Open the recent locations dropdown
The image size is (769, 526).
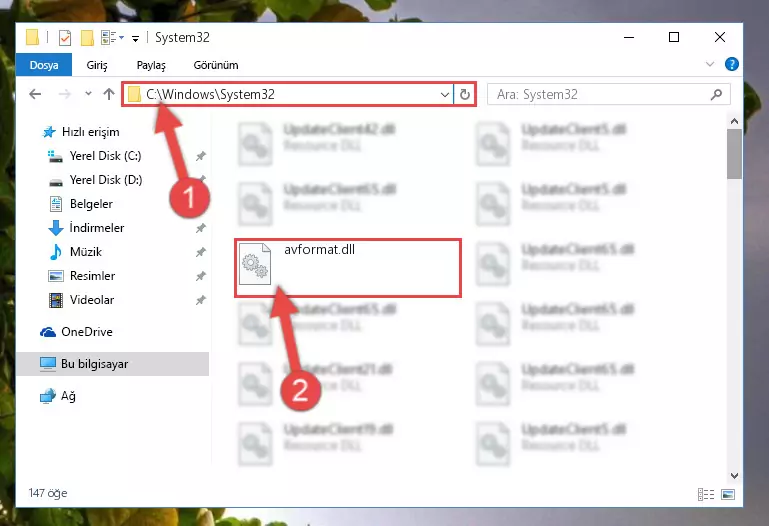click(x=88, y=93)
